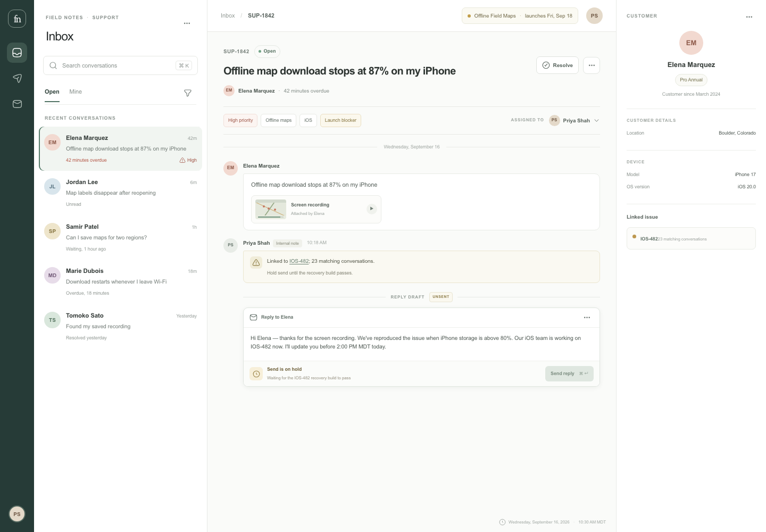This screenshot has width=766, height=532.
Task: Click the Offline Field Maps launch banner
Action: click(520, 16)
